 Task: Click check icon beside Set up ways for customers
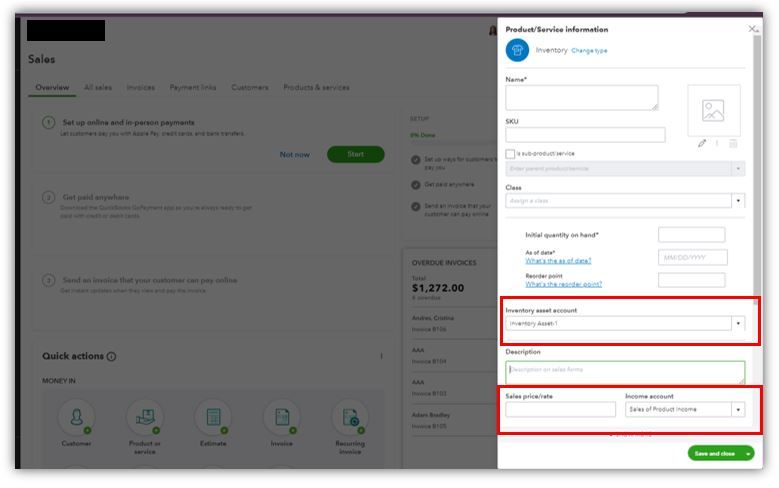[x=416, y=160]
